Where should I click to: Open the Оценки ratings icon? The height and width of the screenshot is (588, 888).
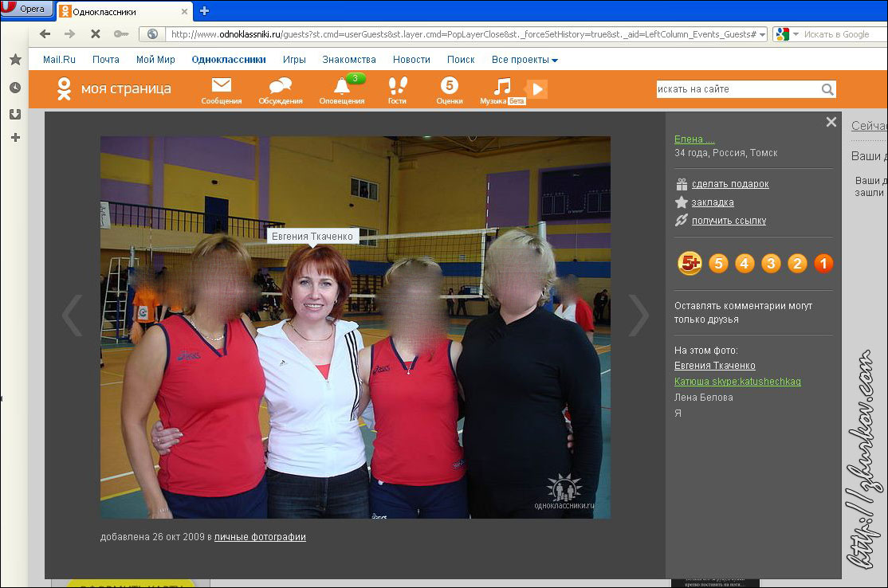click(x=450, y=86)
